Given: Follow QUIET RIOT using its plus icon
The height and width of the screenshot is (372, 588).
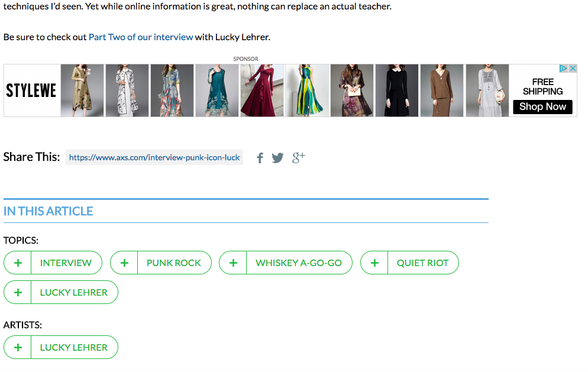Looking at the screenshot, I should [x=374, y=263].
